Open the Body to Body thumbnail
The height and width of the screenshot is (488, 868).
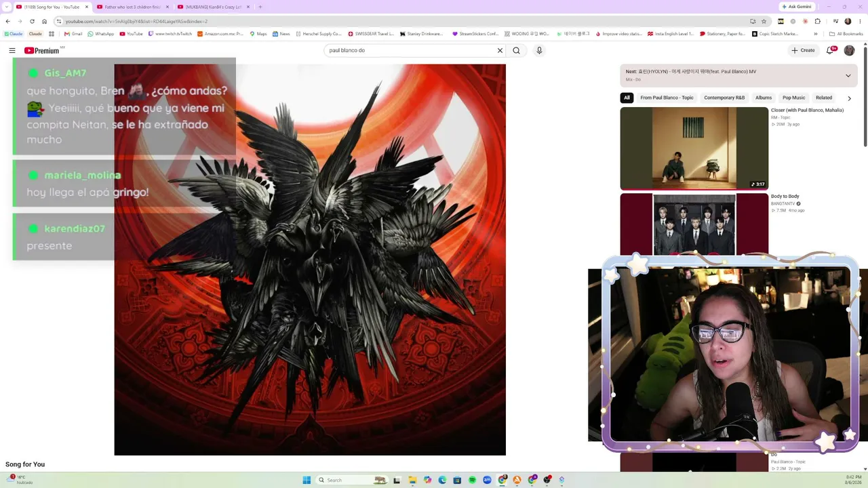point(694,224)
